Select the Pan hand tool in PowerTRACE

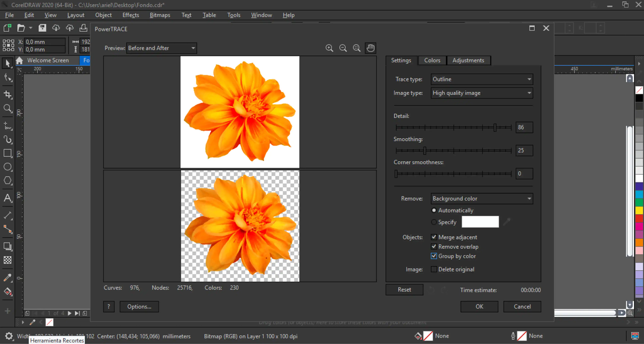pos(370,48)
